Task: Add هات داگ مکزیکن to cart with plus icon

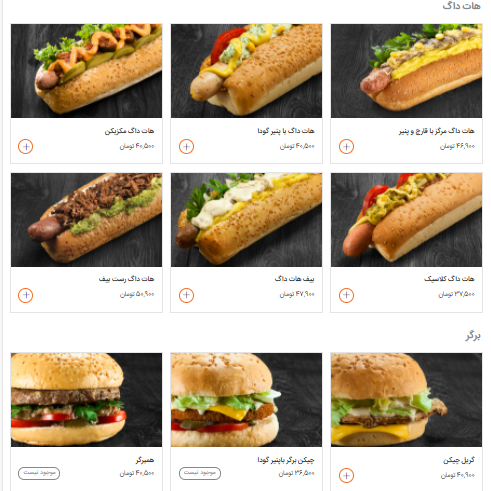Action: (x=25, y=146)
